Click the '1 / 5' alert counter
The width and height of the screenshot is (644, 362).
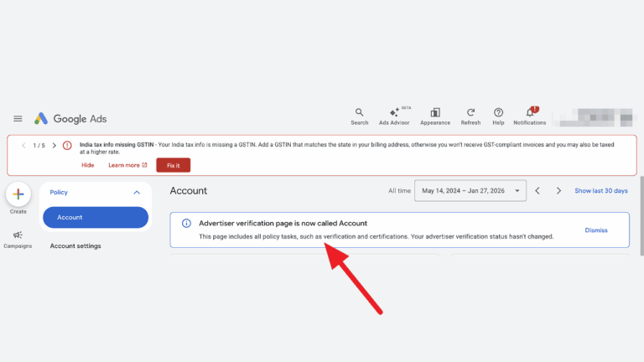pyautogui.click(x=39, y=145)
